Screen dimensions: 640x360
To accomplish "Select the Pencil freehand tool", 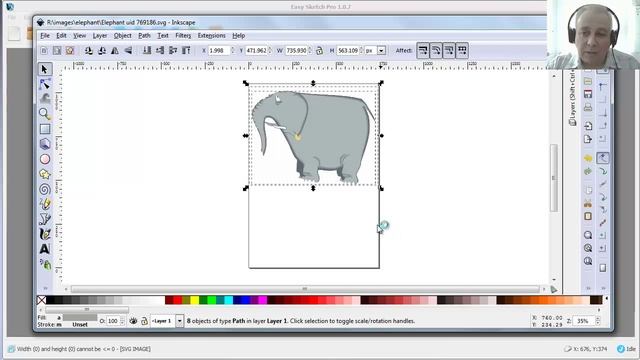I will pos(45,204).
